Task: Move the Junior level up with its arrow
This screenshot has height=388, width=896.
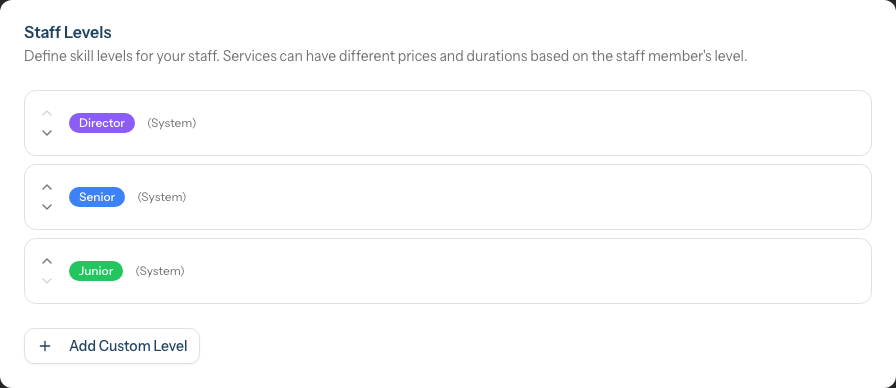Action: coord(47,261)
